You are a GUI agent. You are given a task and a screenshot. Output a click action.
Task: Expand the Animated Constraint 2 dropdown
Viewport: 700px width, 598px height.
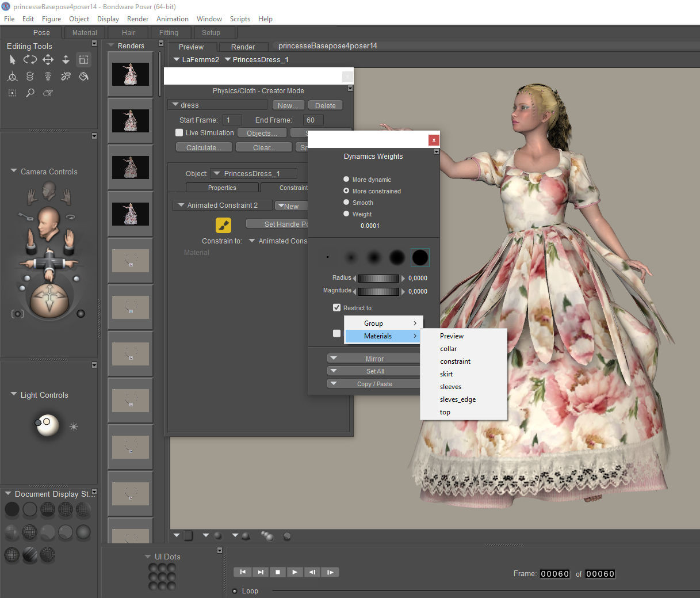click(223, 205)
